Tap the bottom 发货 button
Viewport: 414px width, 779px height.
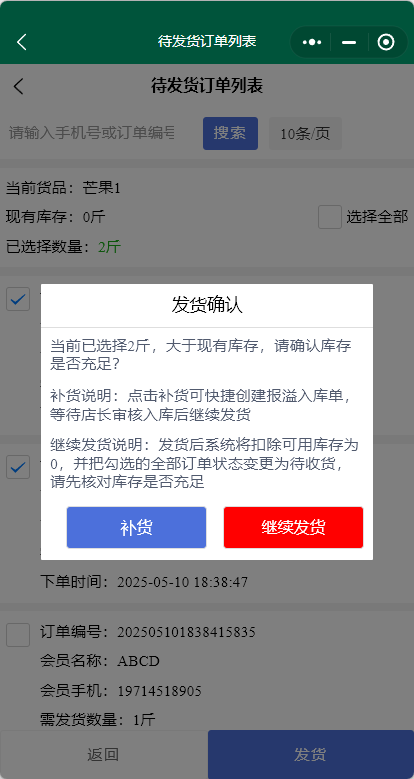click(311, 754)
